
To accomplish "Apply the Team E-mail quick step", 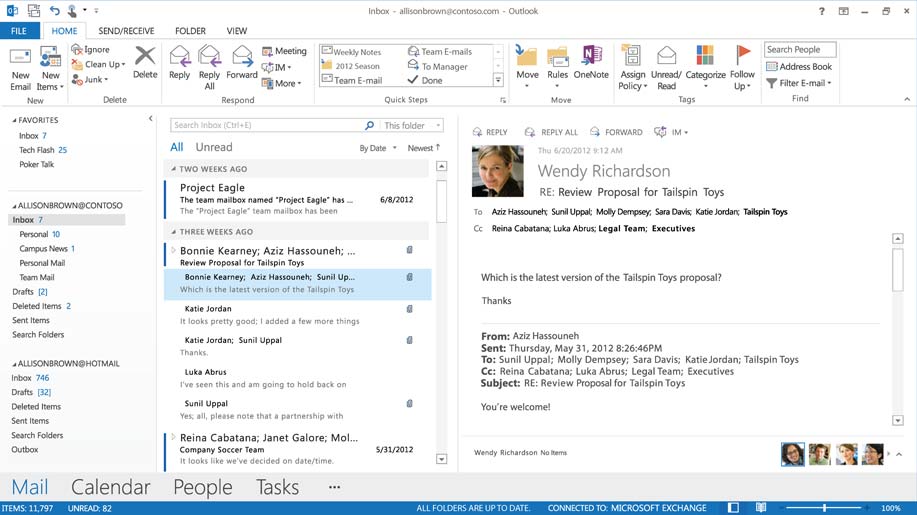I will (x=352, y=80).
